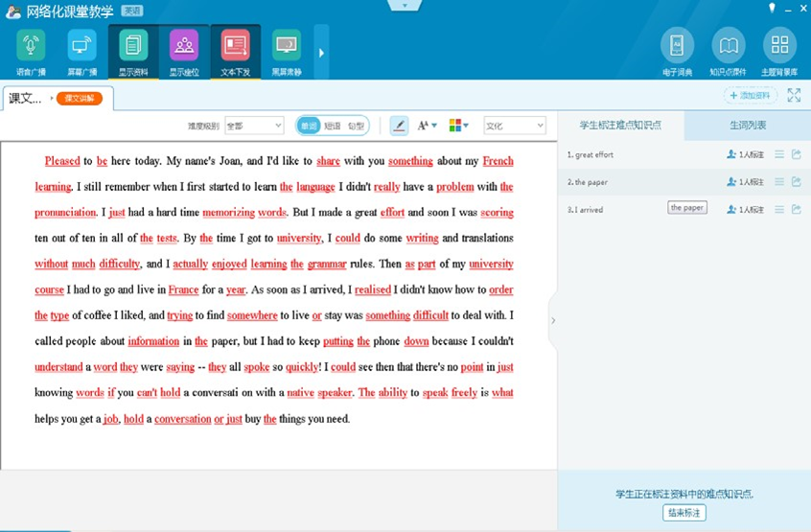The height and width of the screenshot is (532, 811).
Task: Open the font size dropdown
Action: point(428,126)
